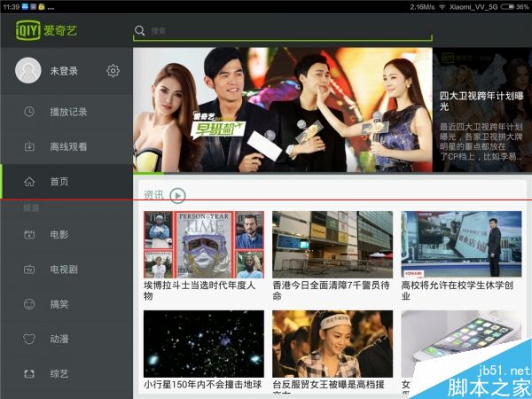Image resolution: width=532 pixels, height=399 pixels.
Task: Tap the Xiaomi_VV_5G network name
Action: 473,7
